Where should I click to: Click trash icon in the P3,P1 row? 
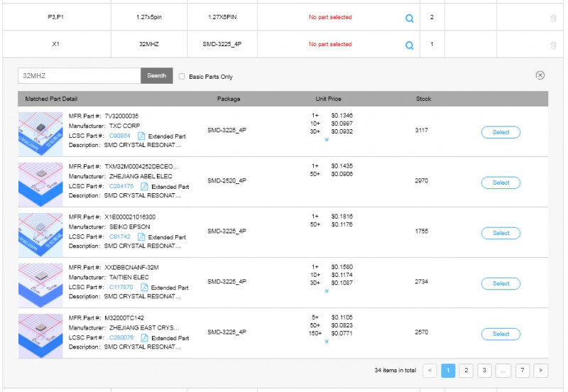coord(553,18)
